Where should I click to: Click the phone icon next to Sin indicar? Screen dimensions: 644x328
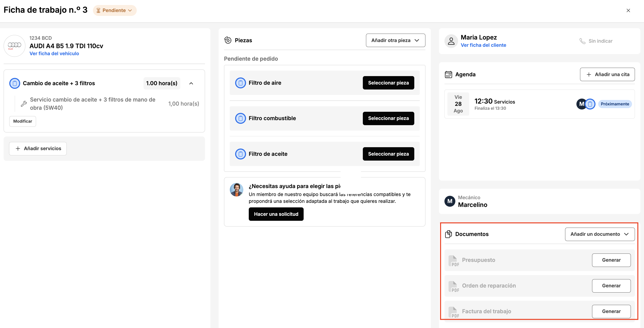point(582,41)
